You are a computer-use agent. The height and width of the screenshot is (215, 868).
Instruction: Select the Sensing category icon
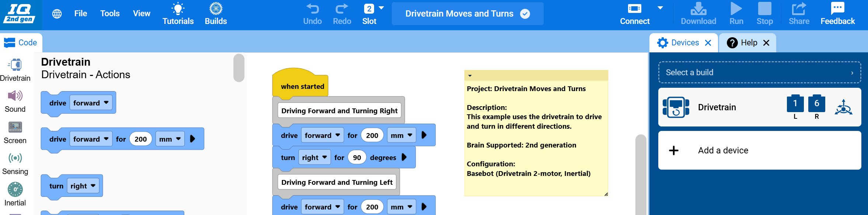pos(15,158)
